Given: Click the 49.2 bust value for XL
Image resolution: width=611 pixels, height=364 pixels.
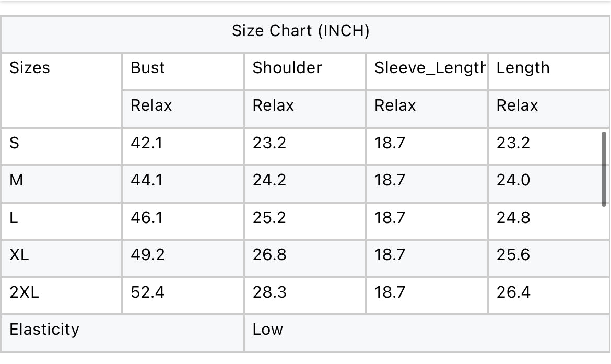Looking at the screenshot, I should tap(148, 255).
